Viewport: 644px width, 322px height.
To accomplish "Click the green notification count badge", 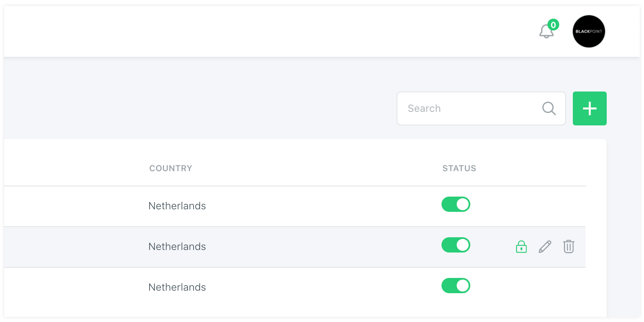I will tap(553, 25).
